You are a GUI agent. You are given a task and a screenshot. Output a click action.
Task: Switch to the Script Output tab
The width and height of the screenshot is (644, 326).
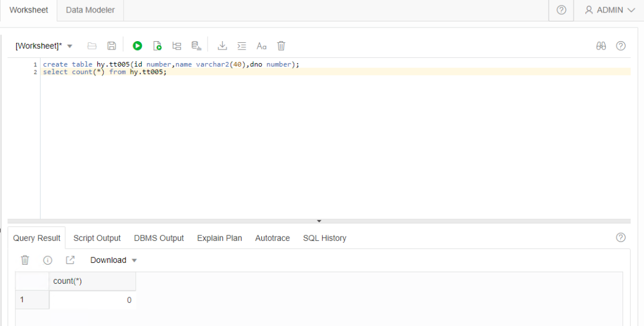point(97,238)
